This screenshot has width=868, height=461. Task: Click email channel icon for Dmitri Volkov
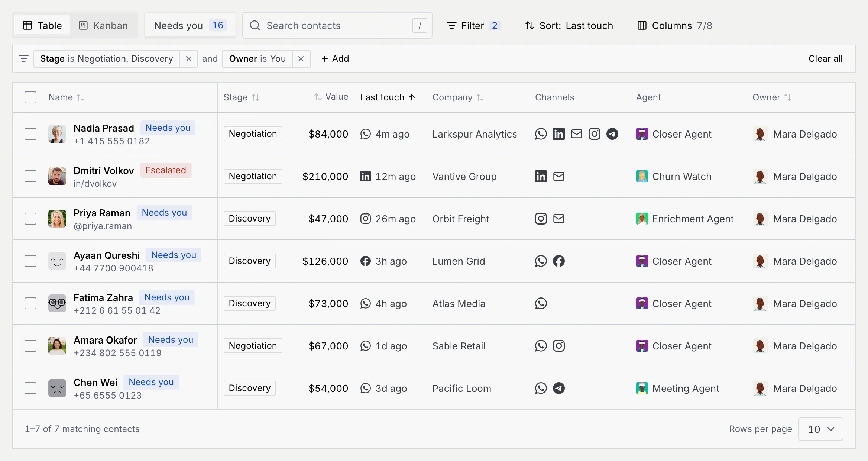point(558,176)
